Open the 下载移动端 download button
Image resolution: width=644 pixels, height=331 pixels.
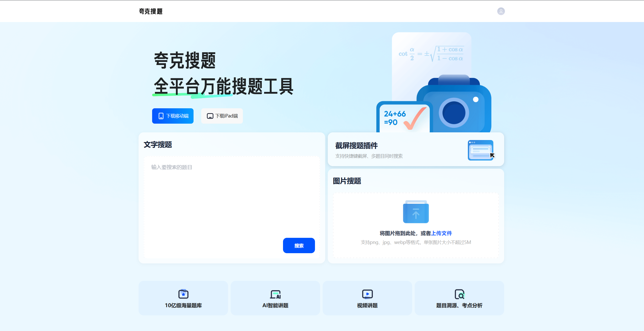[173, 116]
